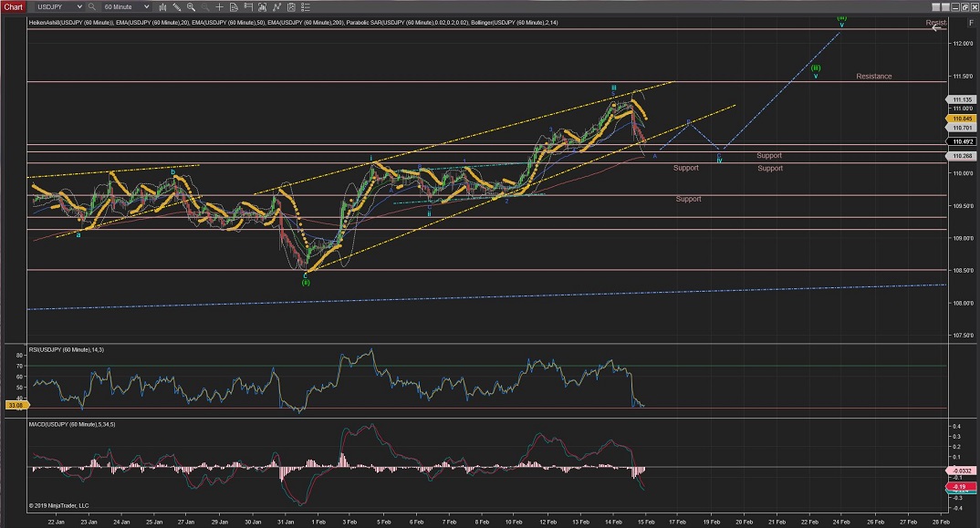This screenshot has width=980, height=528.
Task: Toggle the F fixed-scale button
Action: 971,23
